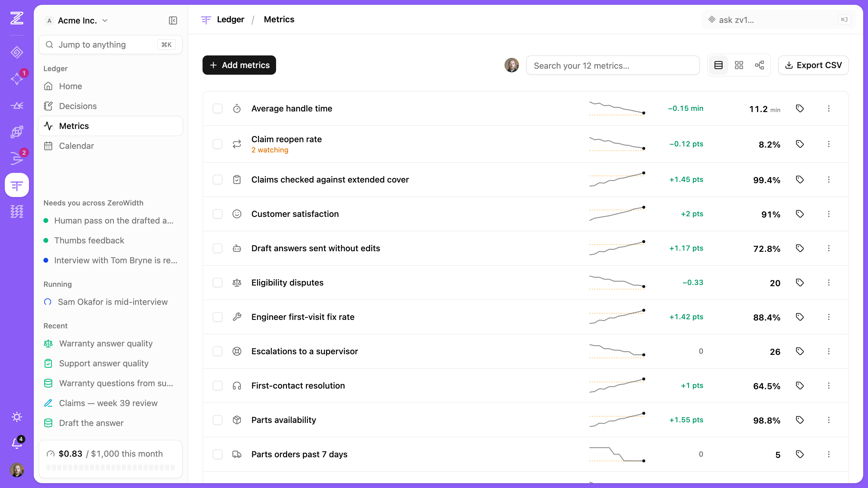Export metrics via Export CSV button
Viewport: 868px width, 488px height.
(813, 65)
